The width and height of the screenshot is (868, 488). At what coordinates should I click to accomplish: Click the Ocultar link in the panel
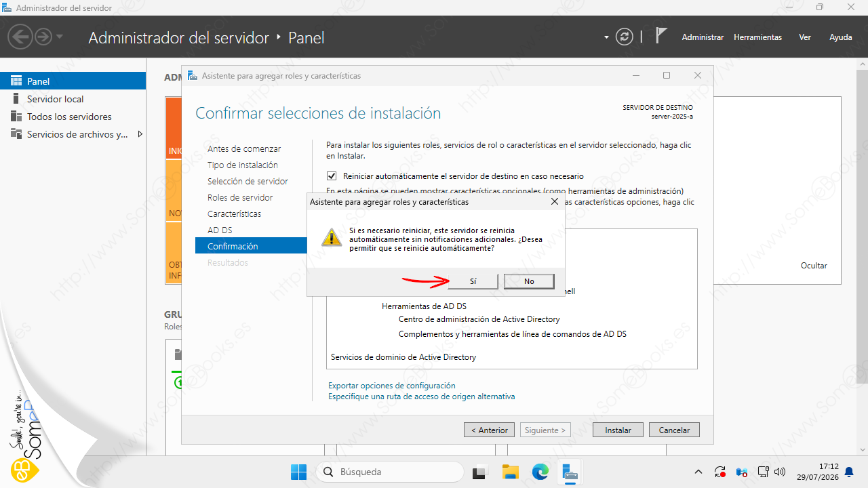pos(814,266)
